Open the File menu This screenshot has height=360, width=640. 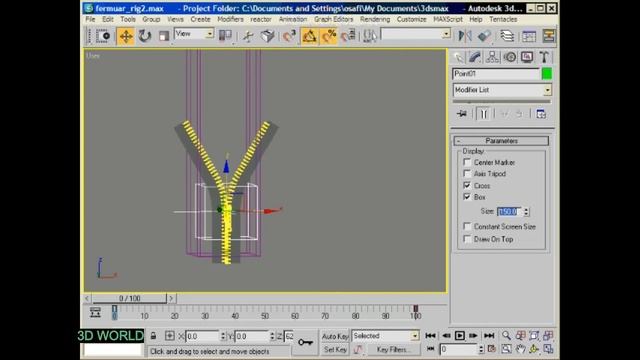[x=90, y=19]
